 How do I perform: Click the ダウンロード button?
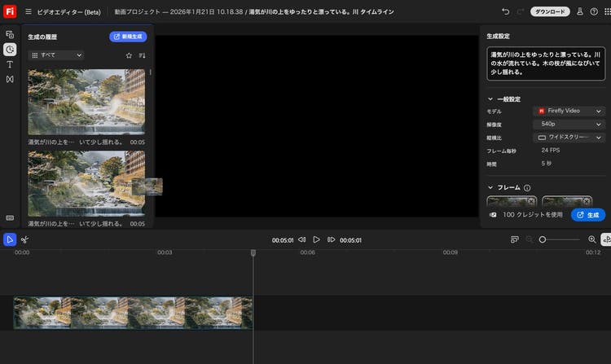[x=550, y=11]
